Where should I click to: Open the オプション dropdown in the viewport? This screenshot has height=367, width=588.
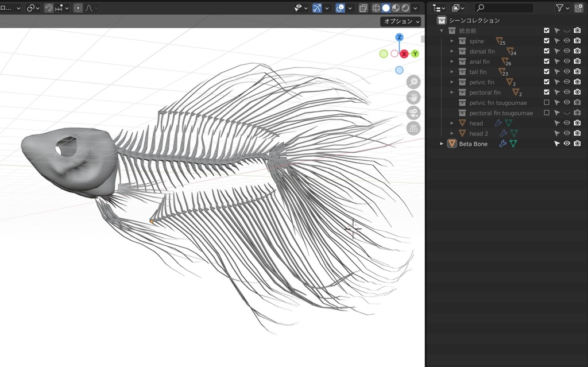[x=401, y=20]
